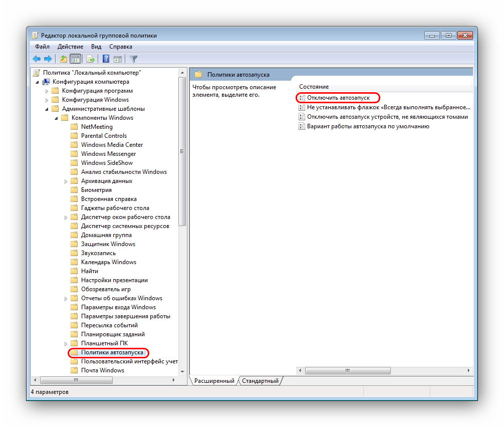Toggle the Show/Hide console tree icon
The width and height of the screenshot is (504, 427).
click(76, 59)
